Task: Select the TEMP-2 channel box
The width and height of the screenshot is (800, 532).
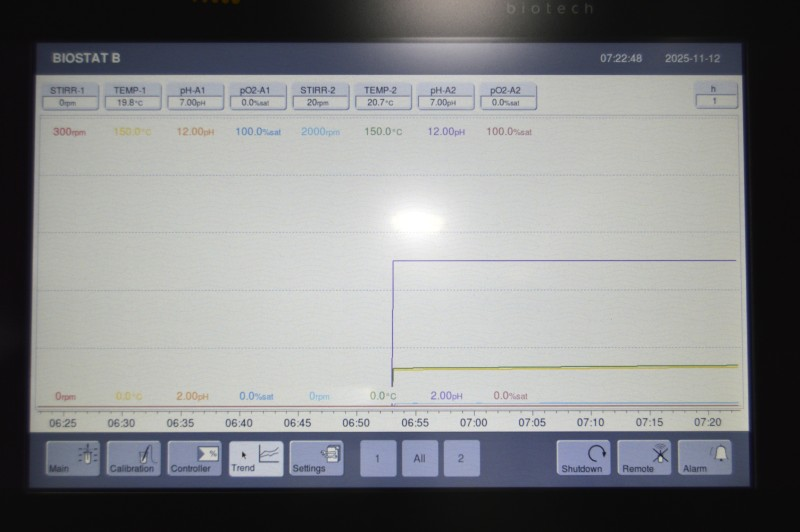Action: [382, 96]
